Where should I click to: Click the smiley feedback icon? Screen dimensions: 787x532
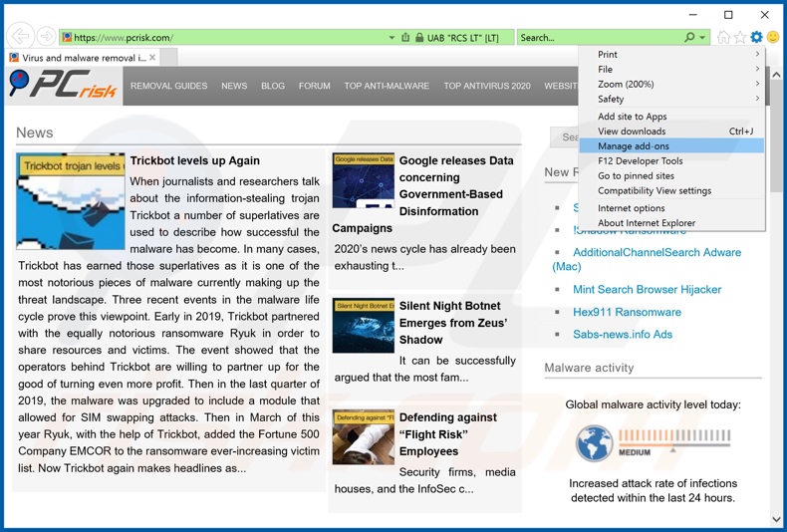pyautogui.click(x=773, y=37)
